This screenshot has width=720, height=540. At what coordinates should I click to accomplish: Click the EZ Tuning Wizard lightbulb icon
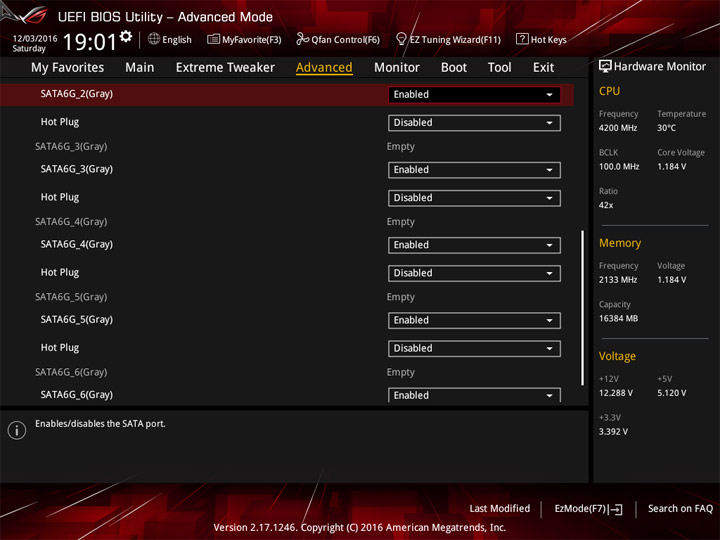(401, 39)
